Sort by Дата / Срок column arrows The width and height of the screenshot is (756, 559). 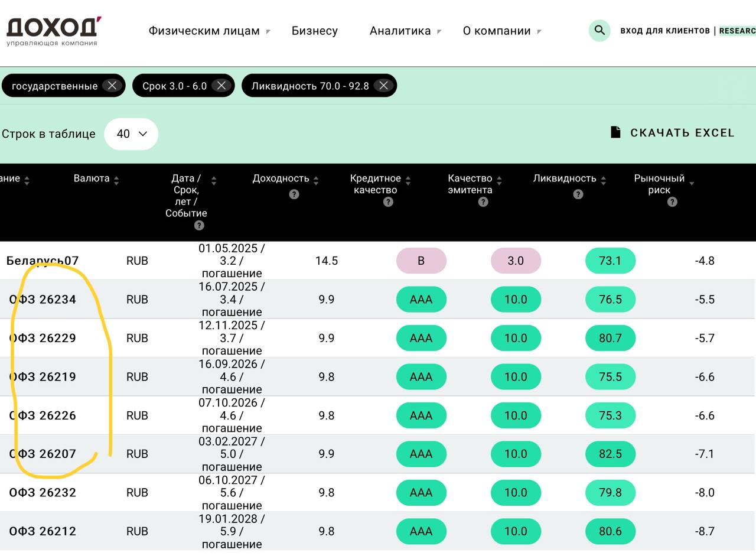214,180
